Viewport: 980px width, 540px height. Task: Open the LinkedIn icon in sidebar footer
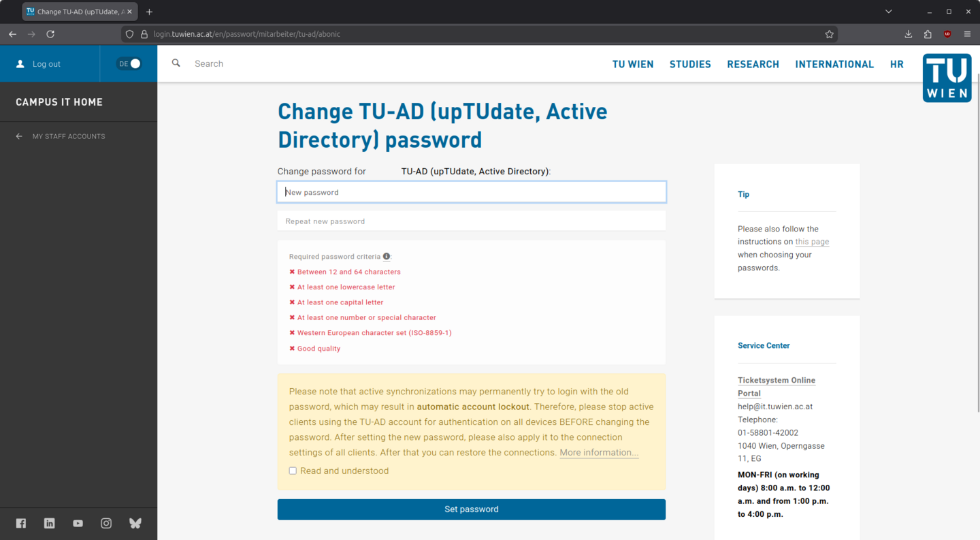click(50, 523)
